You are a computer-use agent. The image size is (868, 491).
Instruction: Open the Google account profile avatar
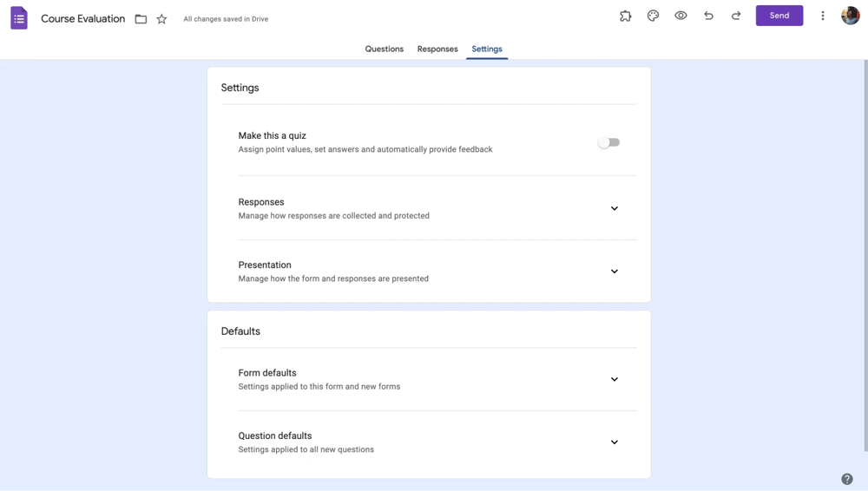(x=850, y=16)
